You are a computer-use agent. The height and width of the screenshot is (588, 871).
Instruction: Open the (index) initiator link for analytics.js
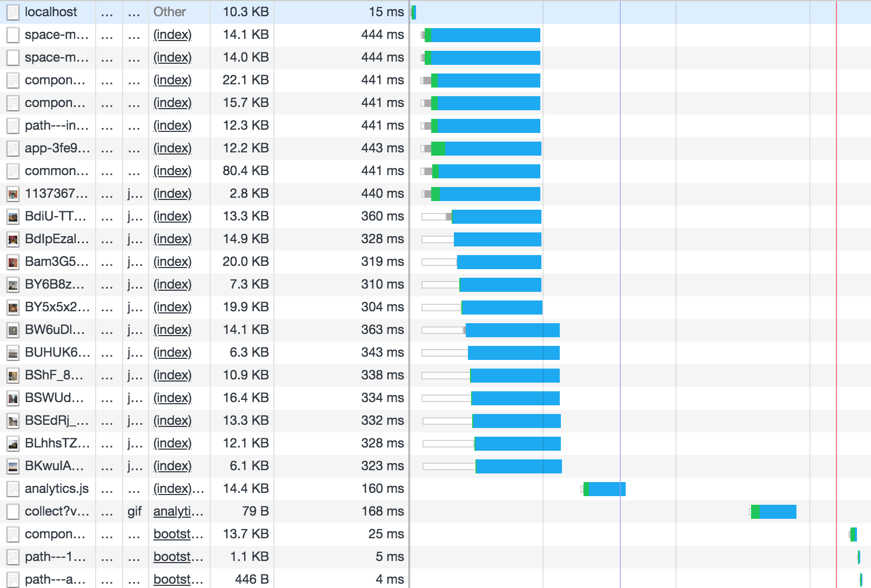click(170, 489)
